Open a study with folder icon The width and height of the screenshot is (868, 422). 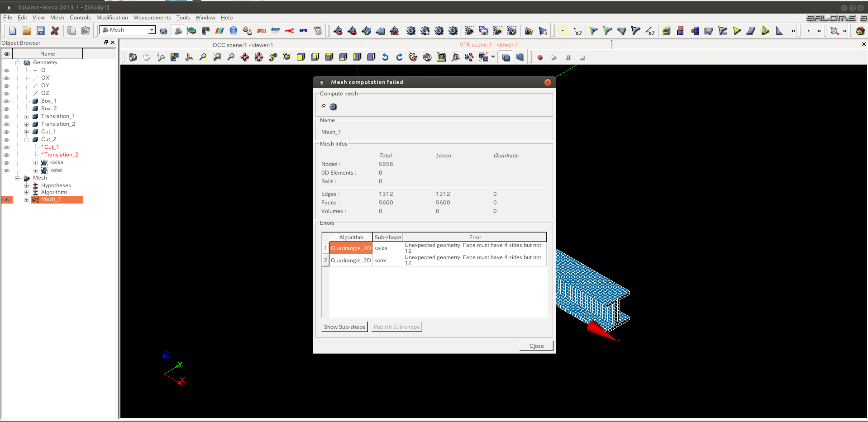point(27,31)
